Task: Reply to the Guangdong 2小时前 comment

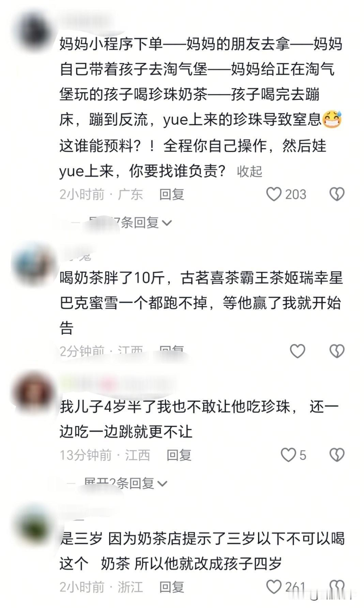Action: pyautogui.click(x=172, y=194)
